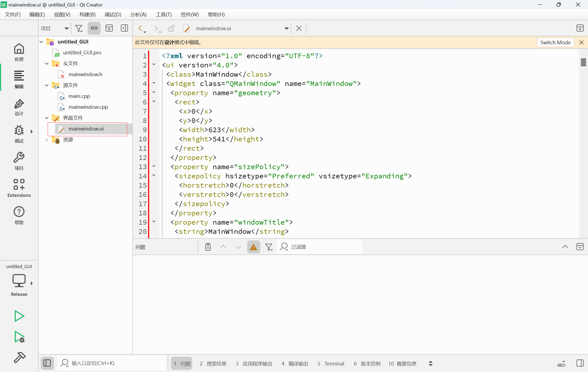588x372 pixels.
Task: Open the Debug mode in sidebar
Action: point(19,134)
